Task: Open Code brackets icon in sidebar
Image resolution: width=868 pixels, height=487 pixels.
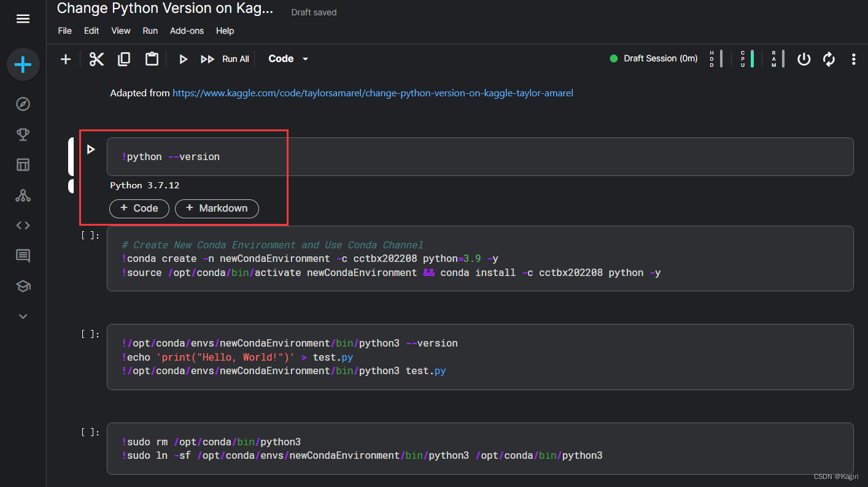Action: point(23,225)
